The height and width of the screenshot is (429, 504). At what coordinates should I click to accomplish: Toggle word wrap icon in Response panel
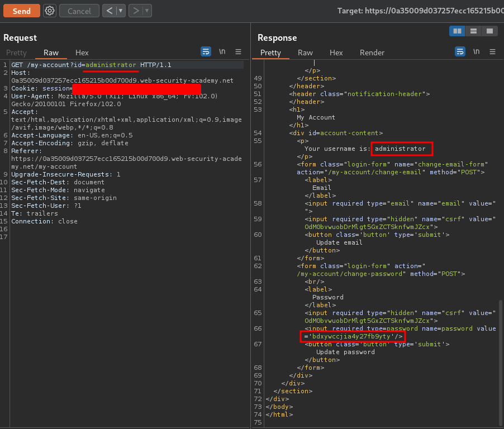[x=460, y=51]
